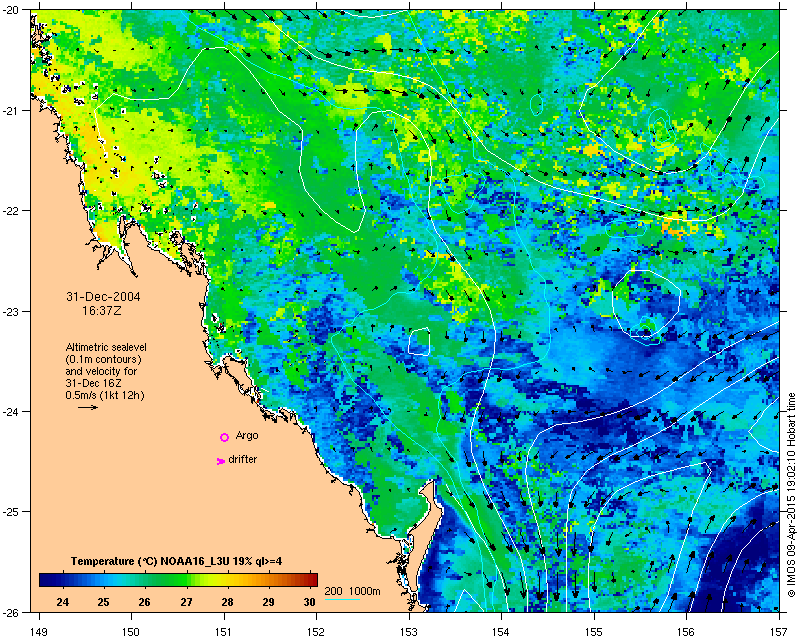Click the longitude 155 axis label

594,632
